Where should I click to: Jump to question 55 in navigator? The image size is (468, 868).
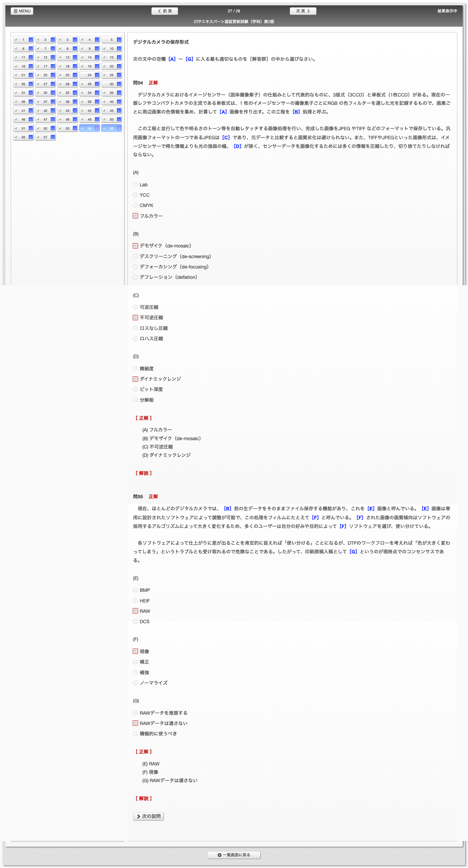[x=111, y=128]
